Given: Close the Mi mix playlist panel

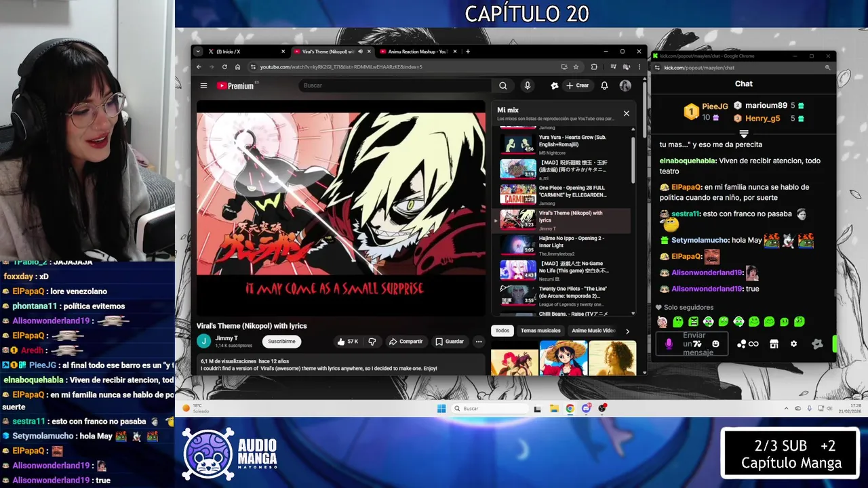Looking at the screenshot, I should click(x=626, y=113).
